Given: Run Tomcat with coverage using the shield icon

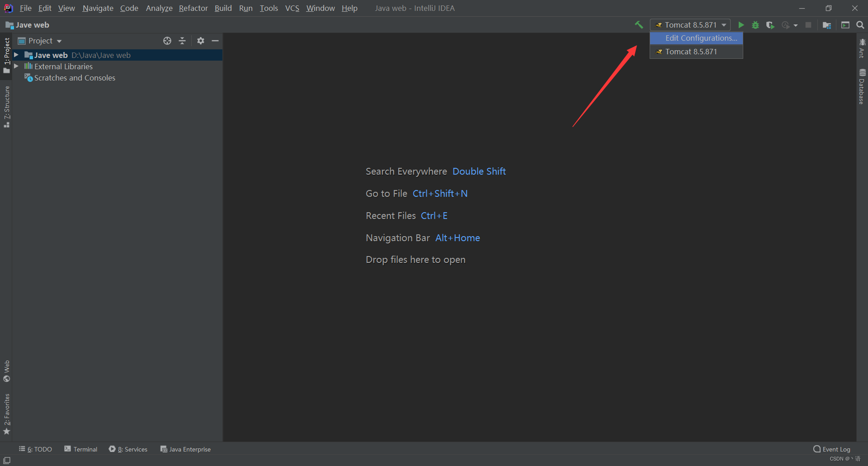Looking at the screenshot, I should click(770, 25).
